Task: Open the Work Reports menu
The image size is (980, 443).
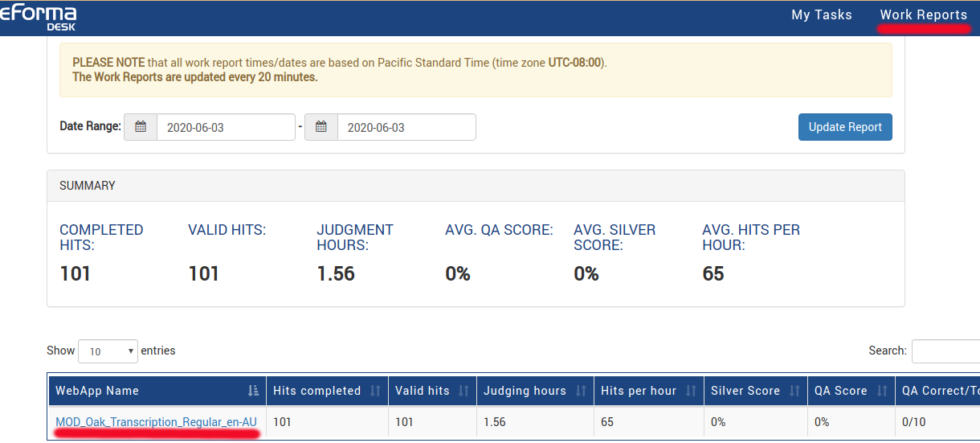Action: point(923,15)
